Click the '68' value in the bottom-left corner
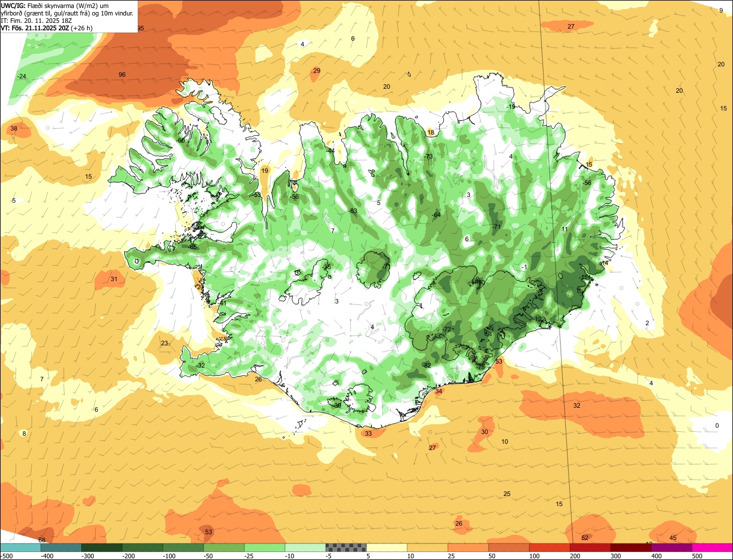733x560 pixels. point(42,540)
